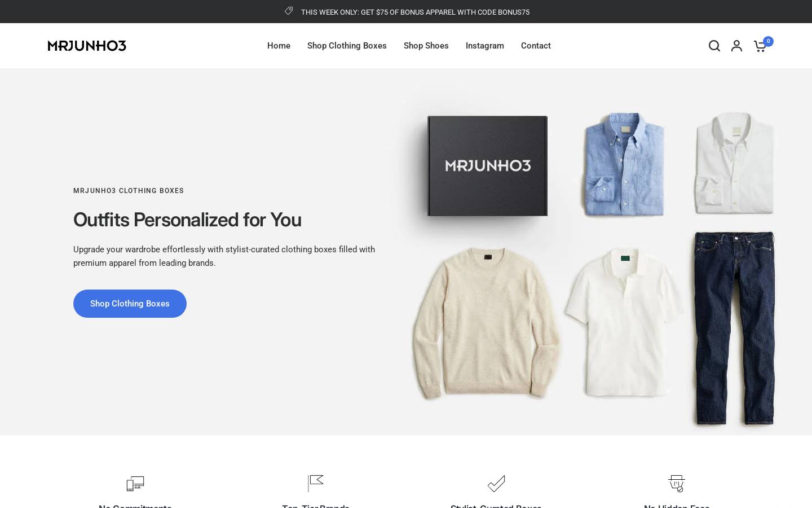This screenshot has width=812, height=508.
Task: Open the search magnifier icon
Action: [714, 46]
